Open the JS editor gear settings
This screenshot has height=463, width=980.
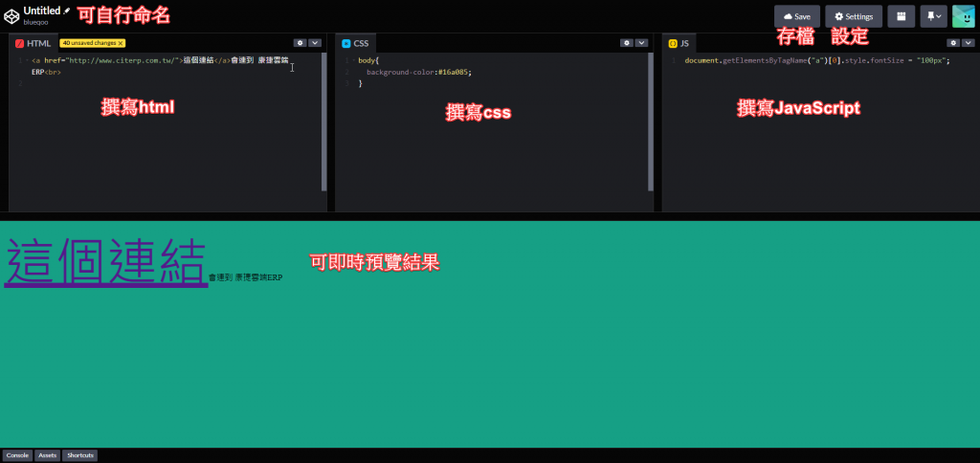pos(953,43)
